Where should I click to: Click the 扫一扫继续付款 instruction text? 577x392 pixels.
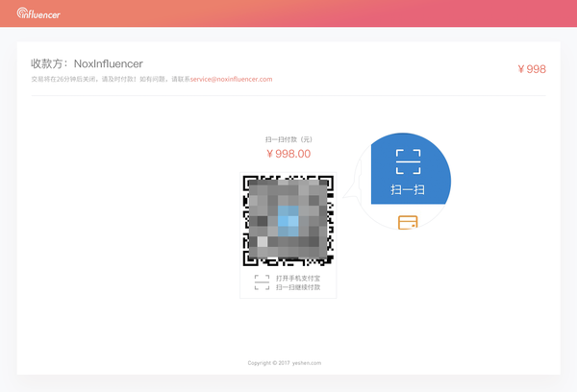(x=298, y=287)
